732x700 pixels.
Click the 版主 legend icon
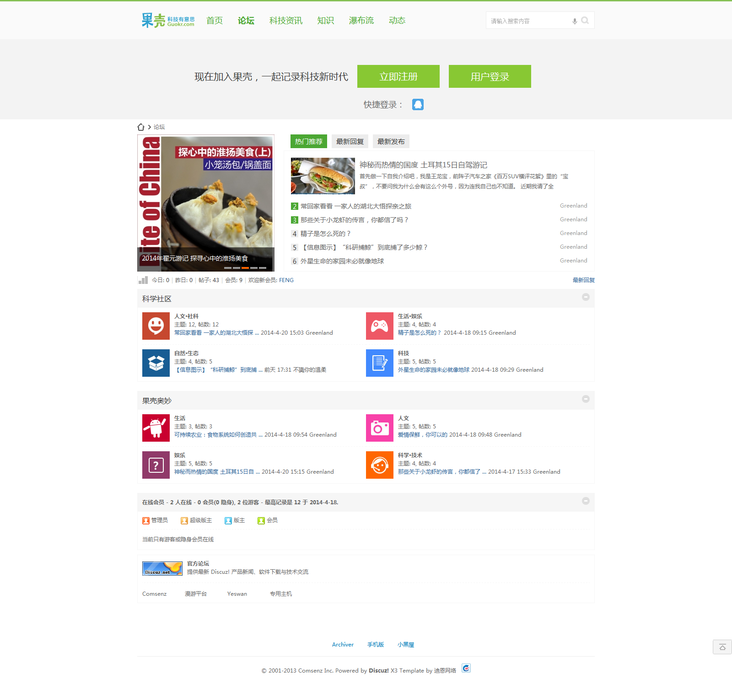(228, 521)
